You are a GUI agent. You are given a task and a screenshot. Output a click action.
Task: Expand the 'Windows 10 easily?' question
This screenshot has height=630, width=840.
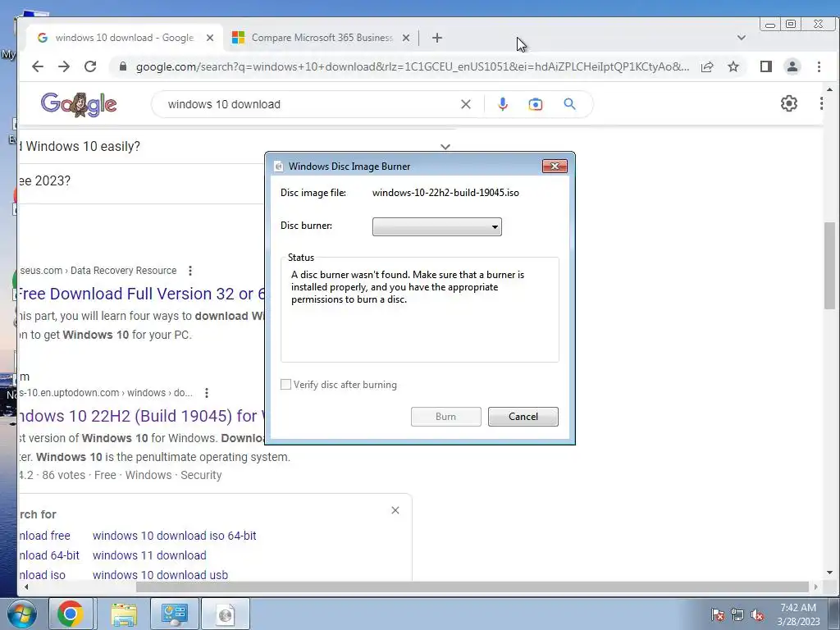point(445,146)
